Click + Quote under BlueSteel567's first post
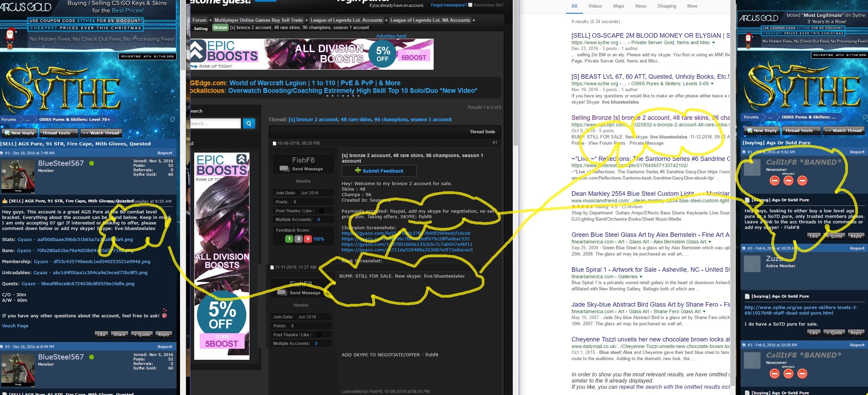 pos(142,335)
